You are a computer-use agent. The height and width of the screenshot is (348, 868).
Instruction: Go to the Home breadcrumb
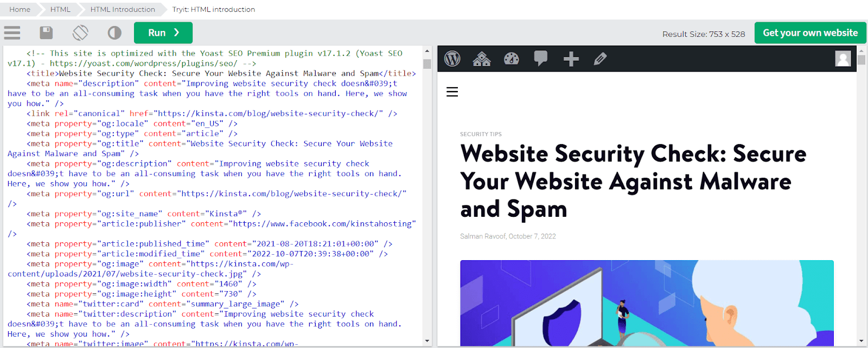[20, 9]
